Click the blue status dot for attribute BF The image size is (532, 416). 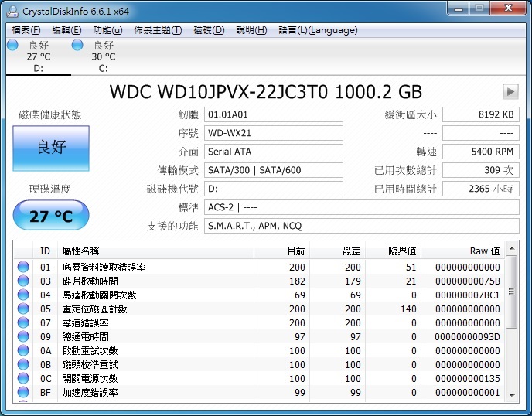(23, 392)
